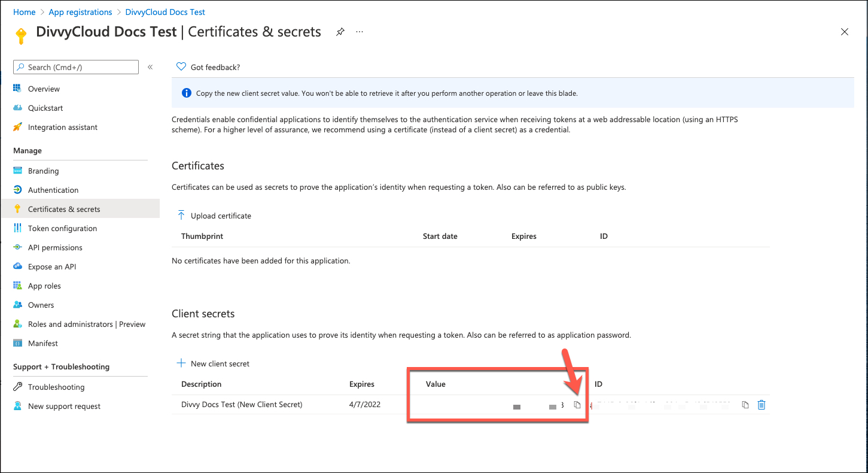Open App roles page
This screenshot has height=473, width=868.
pos(44,286)
